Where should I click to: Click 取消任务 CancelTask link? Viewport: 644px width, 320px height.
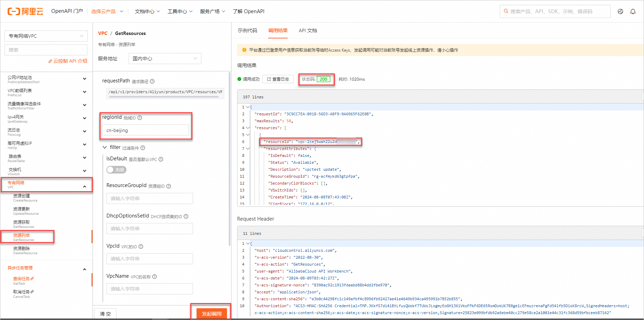tap(21, 294)
